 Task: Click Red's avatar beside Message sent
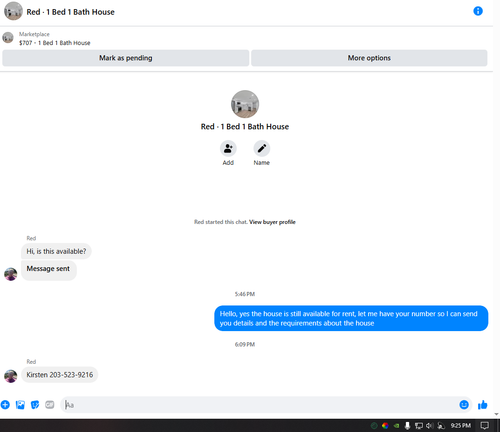click(11, 274)
